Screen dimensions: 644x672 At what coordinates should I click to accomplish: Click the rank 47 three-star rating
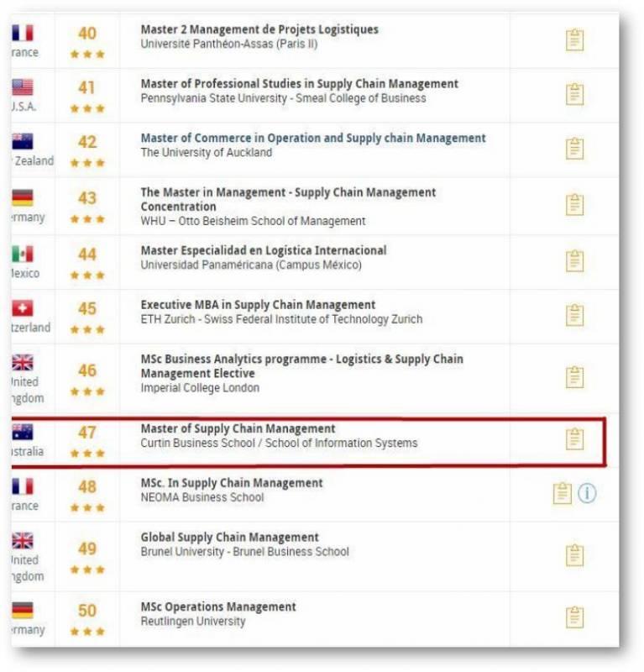pyautogui.click(x=87, y=454)
